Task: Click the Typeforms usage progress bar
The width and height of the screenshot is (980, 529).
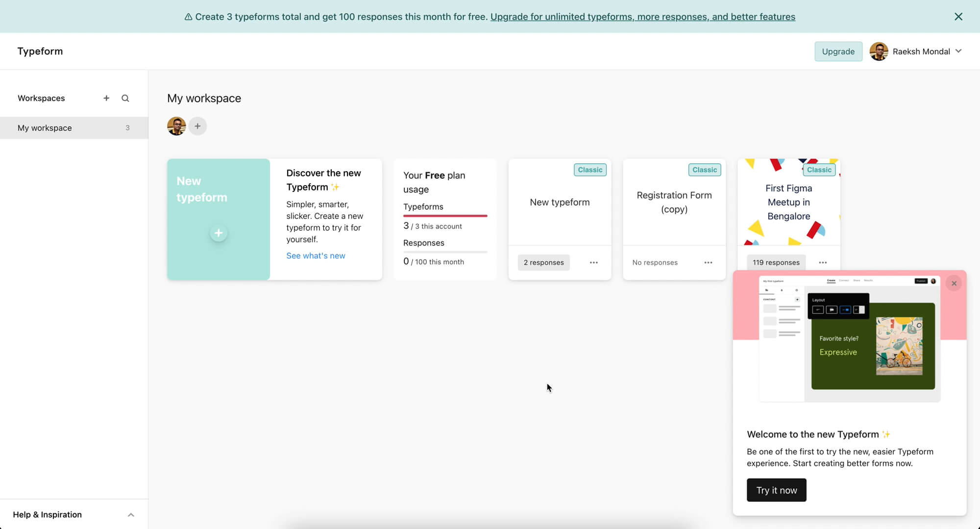Action: pos(445,216)
